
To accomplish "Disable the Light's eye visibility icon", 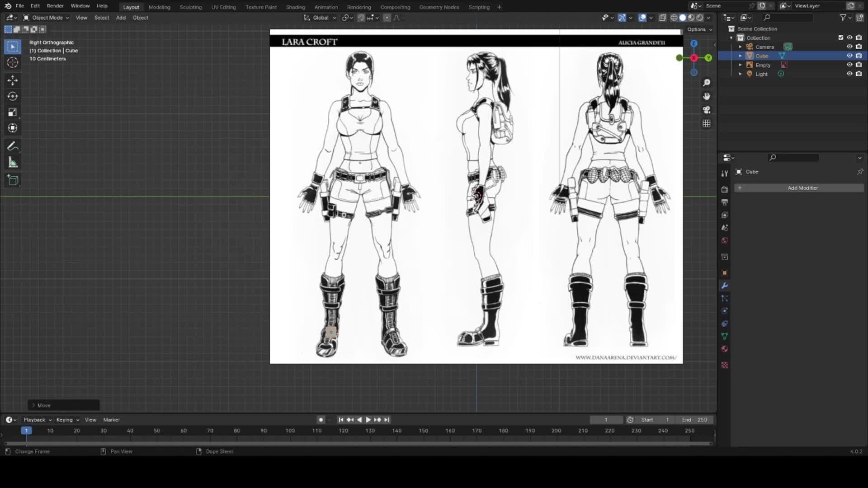I will tap(850, 74).
